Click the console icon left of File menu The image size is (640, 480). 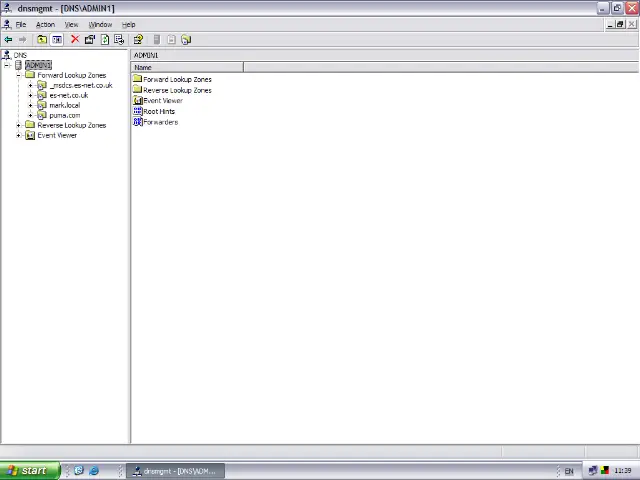point(7,24)
